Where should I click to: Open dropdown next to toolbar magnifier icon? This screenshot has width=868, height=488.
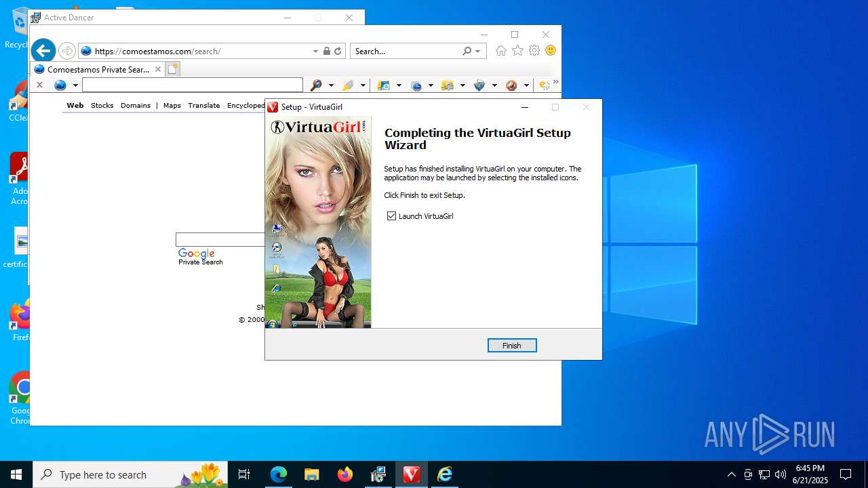click(x=331, y=85)
